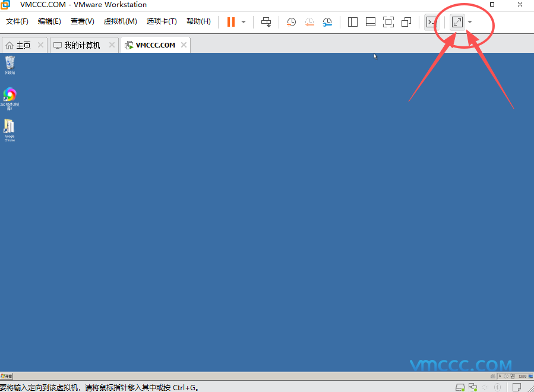Click the Windows Start button in the guest
Viewport: 534px width, 392px height.
6,375
